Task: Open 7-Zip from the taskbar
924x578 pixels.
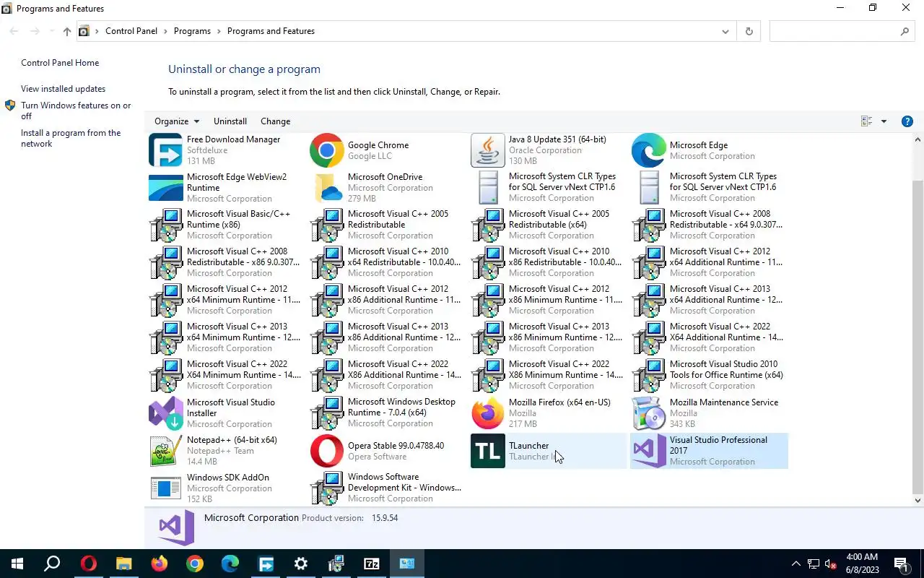Action: pyautogui.click(x=372, y=564)
